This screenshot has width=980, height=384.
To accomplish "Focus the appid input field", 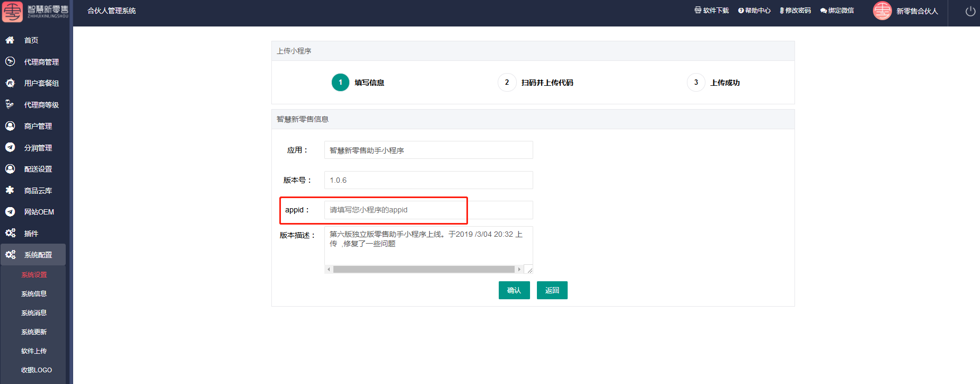I will [429, 210].
